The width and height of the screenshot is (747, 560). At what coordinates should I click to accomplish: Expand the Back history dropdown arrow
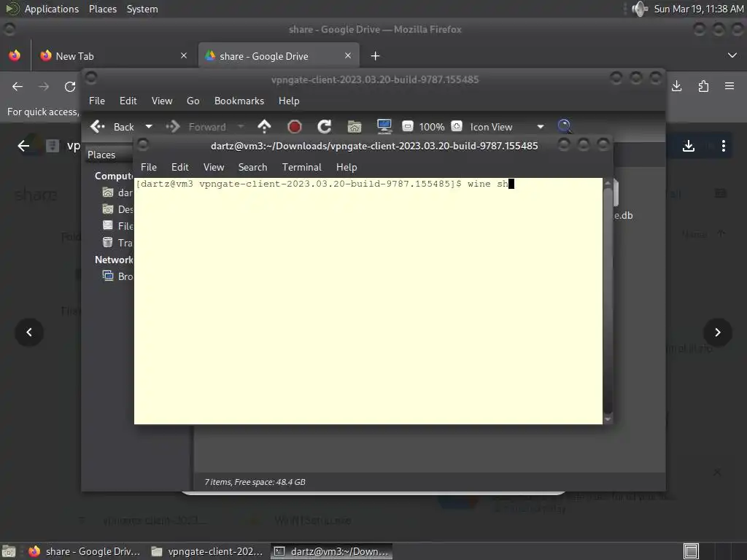coord(149,127)
